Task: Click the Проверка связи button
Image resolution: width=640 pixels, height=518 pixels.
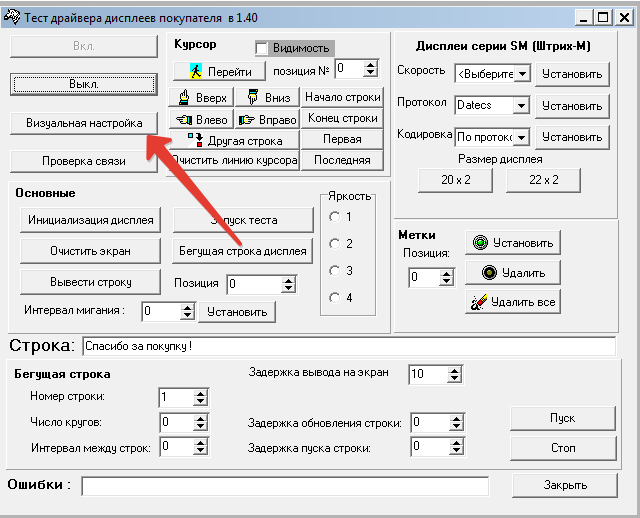Action: point(84,161)
